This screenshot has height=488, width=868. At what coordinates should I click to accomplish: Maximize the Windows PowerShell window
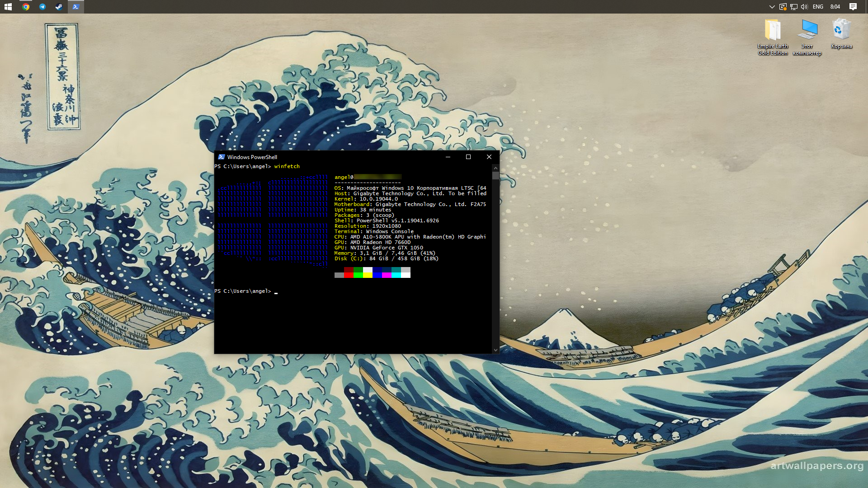pyautogui.click(x=468, y=157)
